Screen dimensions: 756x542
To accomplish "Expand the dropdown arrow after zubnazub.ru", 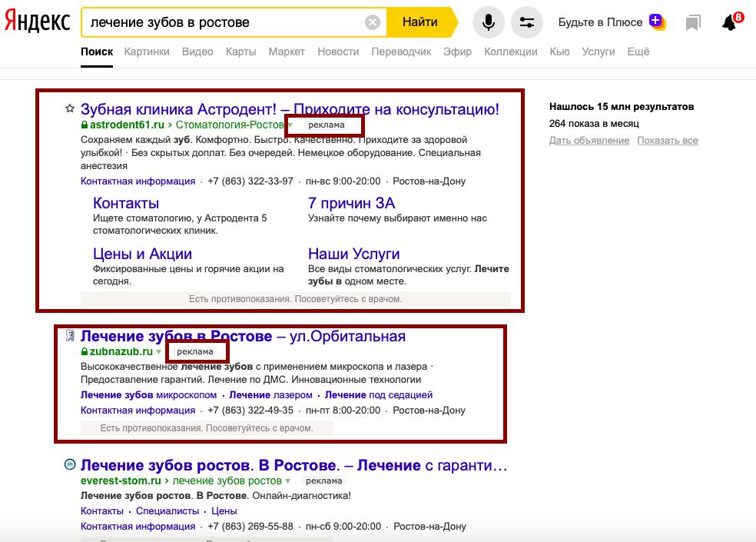I will [158, 352].
